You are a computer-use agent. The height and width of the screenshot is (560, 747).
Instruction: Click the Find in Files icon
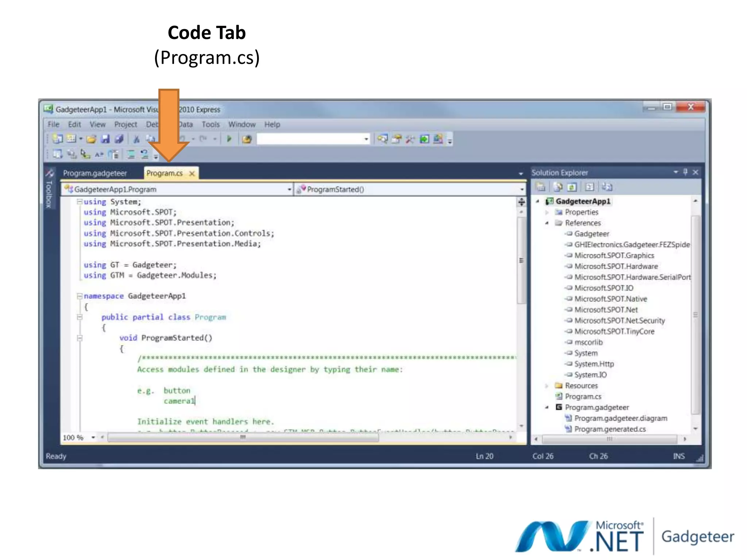click(247, 139)
